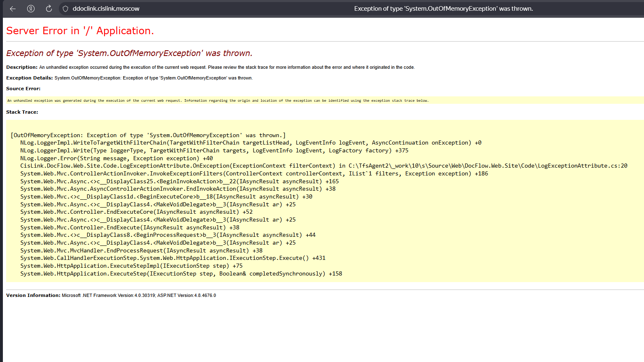Select the NLog.Logger.Error +40 trace line
The height and width of the screenshot is (362, 644).
pos(116,158)
